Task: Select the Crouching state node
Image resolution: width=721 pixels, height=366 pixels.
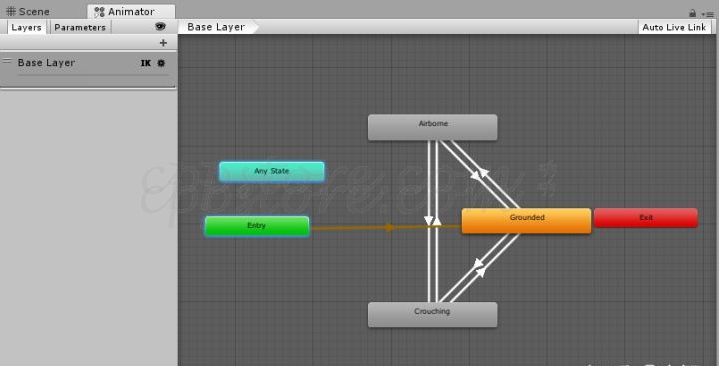Action: 433,315
